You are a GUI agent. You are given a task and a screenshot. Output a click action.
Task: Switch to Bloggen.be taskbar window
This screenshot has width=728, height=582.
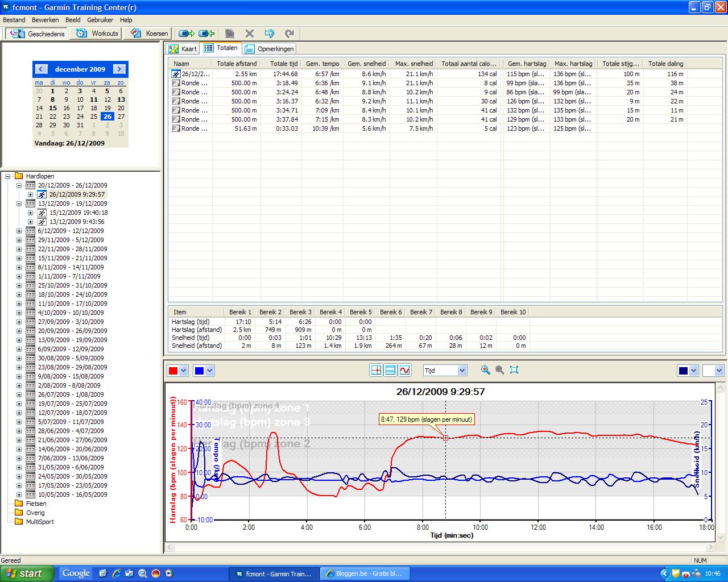(364, 574)
